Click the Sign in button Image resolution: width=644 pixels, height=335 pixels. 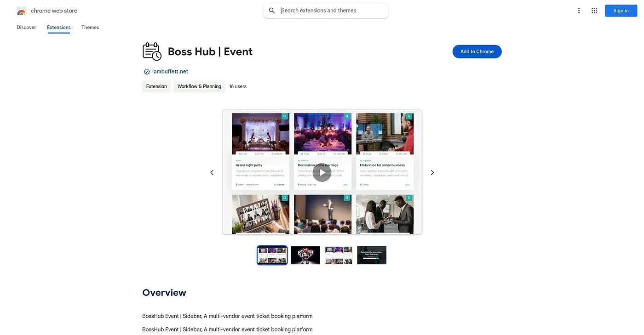[x=621, y=11]
